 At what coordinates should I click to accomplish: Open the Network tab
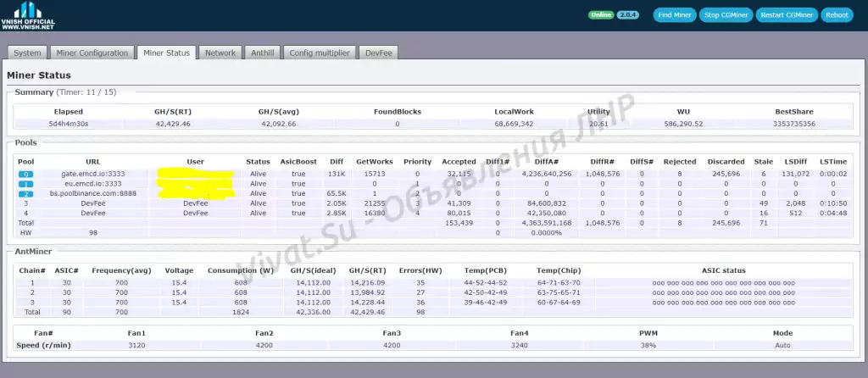220,53
